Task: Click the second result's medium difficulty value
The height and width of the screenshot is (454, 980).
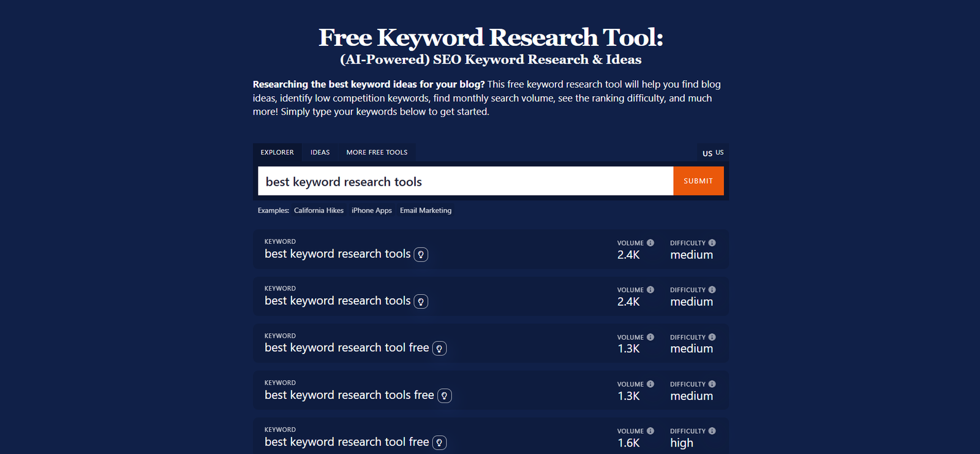Action: pyautogui.click(x=692, y=301)
